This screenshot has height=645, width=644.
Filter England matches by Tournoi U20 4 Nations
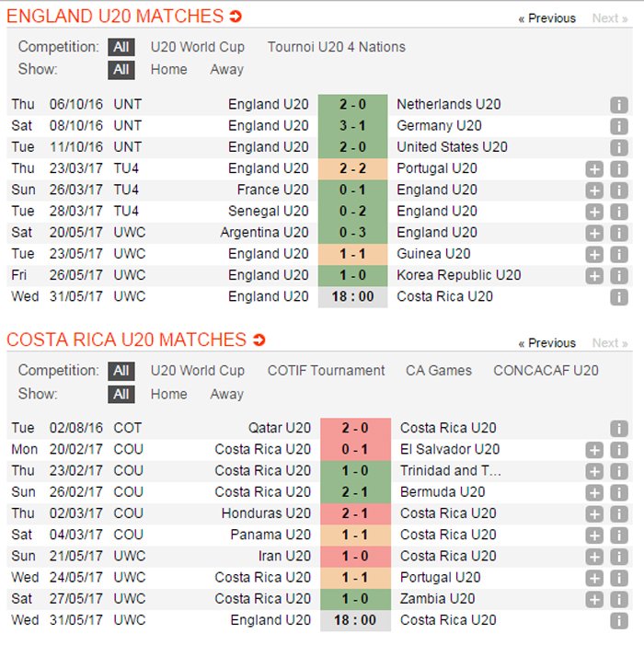(337, 47)
